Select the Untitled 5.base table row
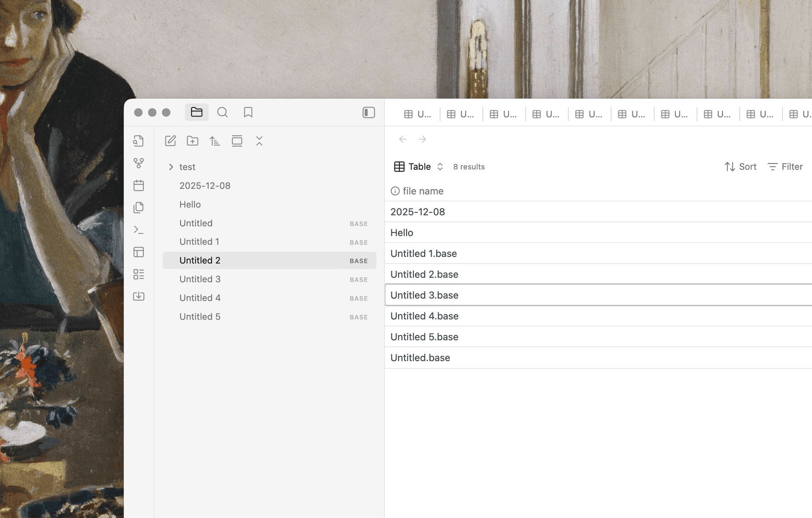The image size is (812, 518). tap(424, 337)
